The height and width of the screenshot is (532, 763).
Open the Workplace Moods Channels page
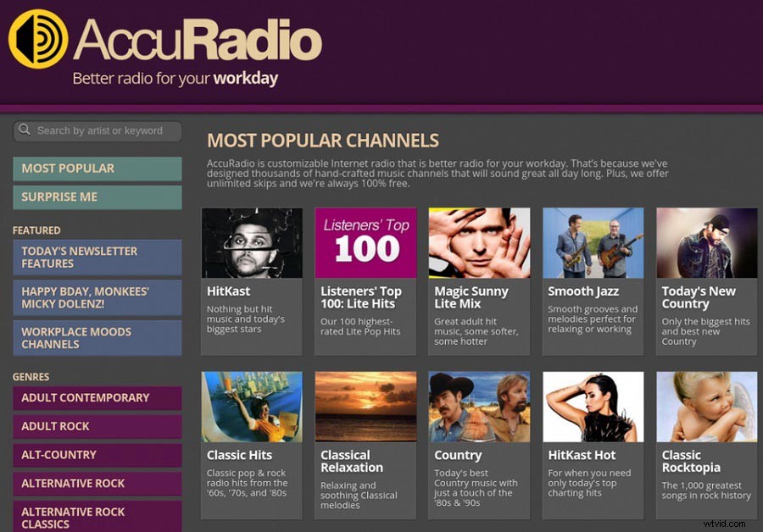coord(97,337)
